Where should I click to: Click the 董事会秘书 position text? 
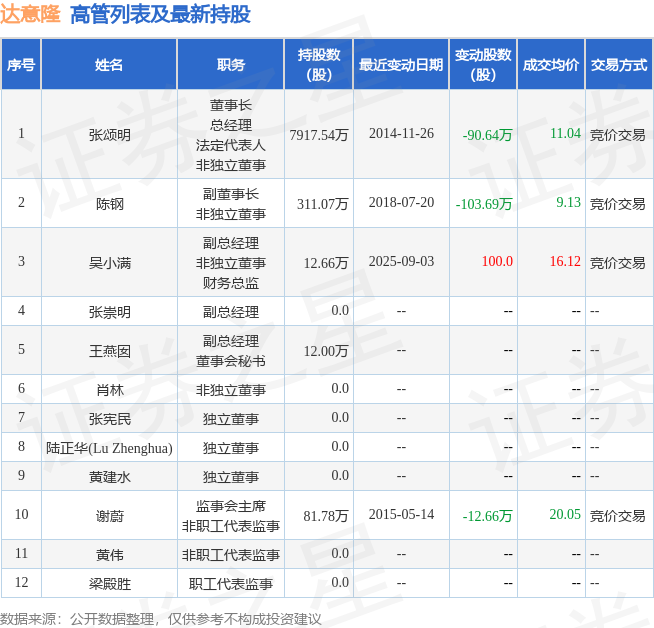tap(231, 361)
